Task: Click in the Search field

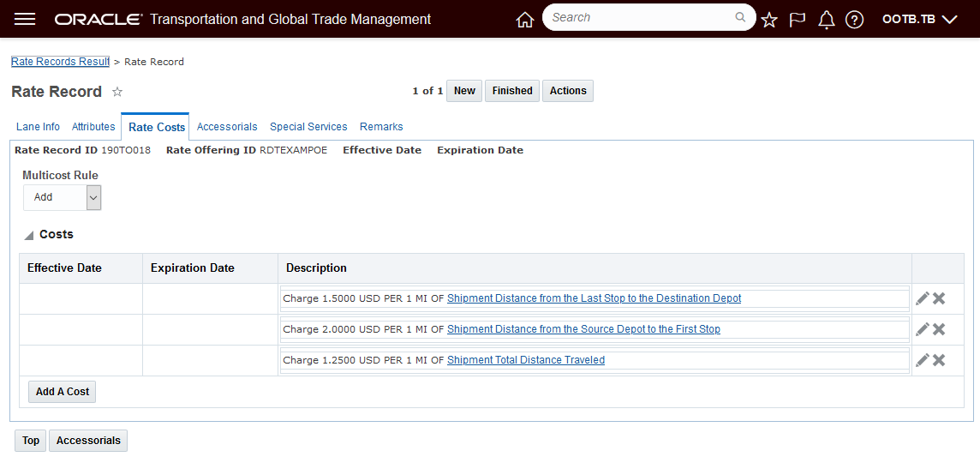Action: click(x=641, y=17)
